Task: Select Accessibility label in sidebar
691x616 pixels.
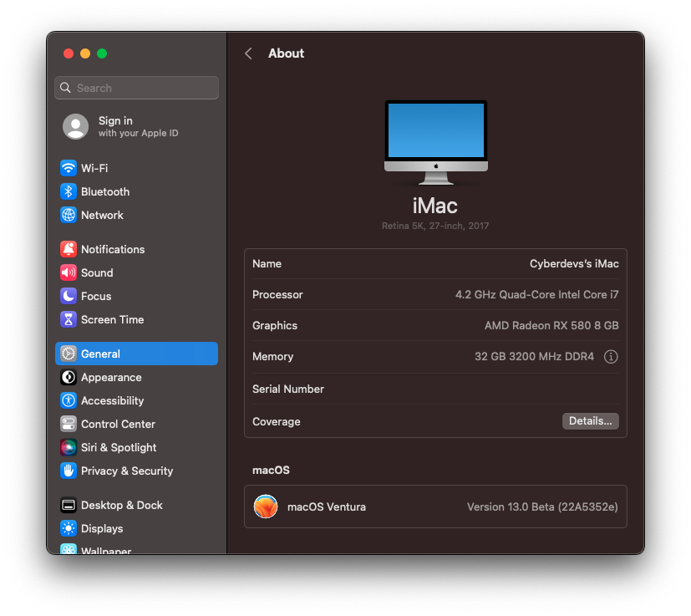Action: pos(112,400)
